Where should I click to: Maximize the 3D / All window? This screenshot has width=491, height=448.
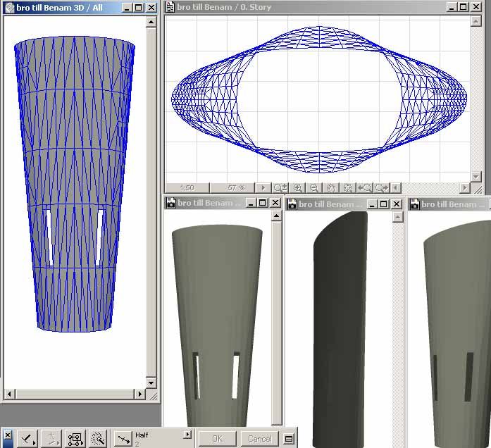138,8
